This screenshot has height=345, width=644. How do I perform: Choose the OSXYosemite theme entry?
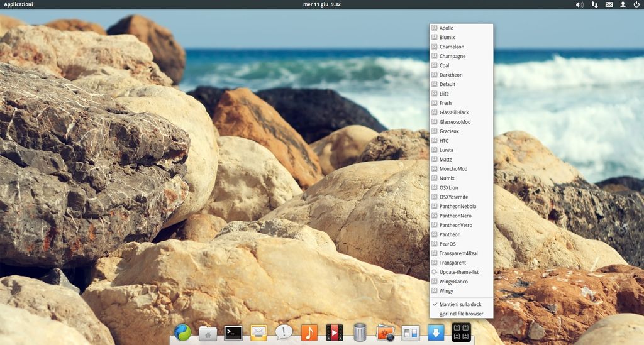pyautogui.click(x=453, y=197)
